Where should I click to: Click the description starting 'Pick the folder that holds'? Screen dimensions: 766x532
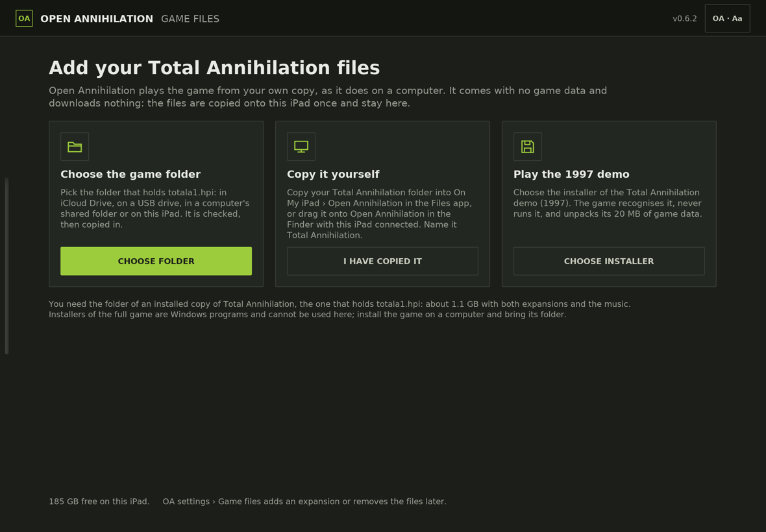tap(155, 208)
